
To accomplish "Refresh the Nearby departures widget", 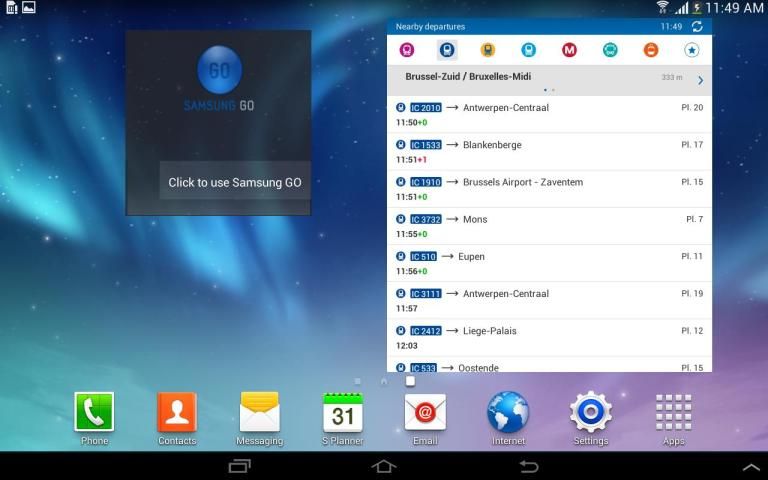I will click(697, 27).
